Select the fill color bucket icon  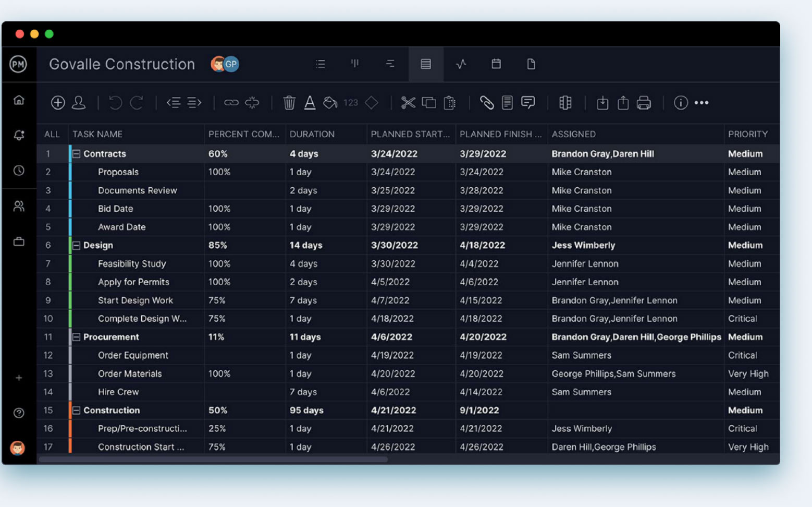pyautogui.click(x=330, y=103)
